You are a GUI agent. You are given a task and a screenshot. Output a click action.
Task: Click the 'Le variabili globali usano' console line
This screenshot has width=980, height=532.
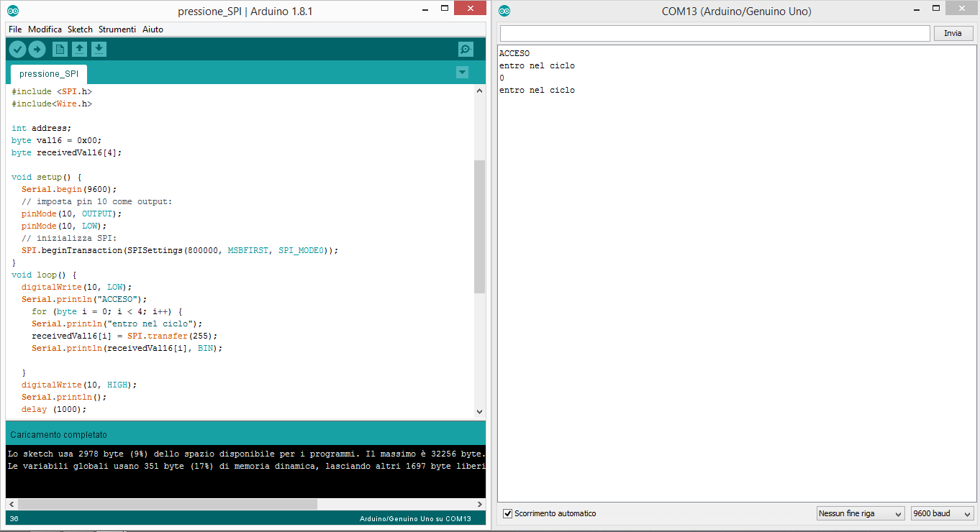pyautogui.click(x=247, y=466)
